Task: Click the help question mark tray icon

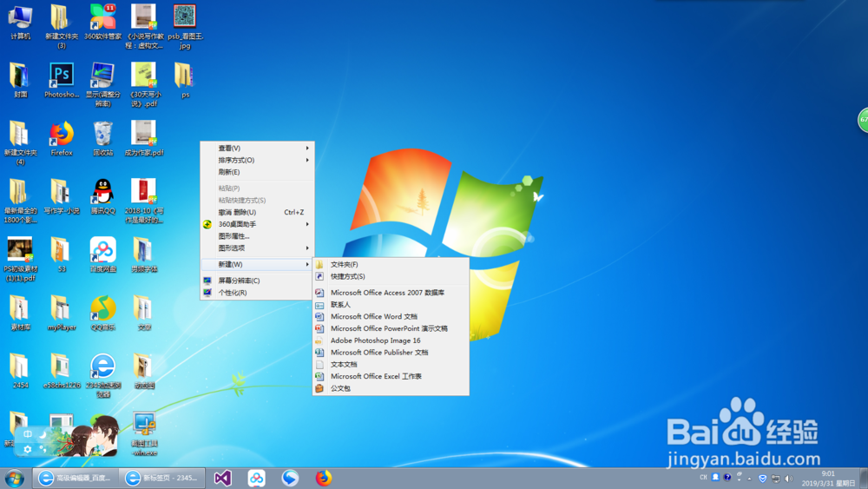Action: [727, 478]
